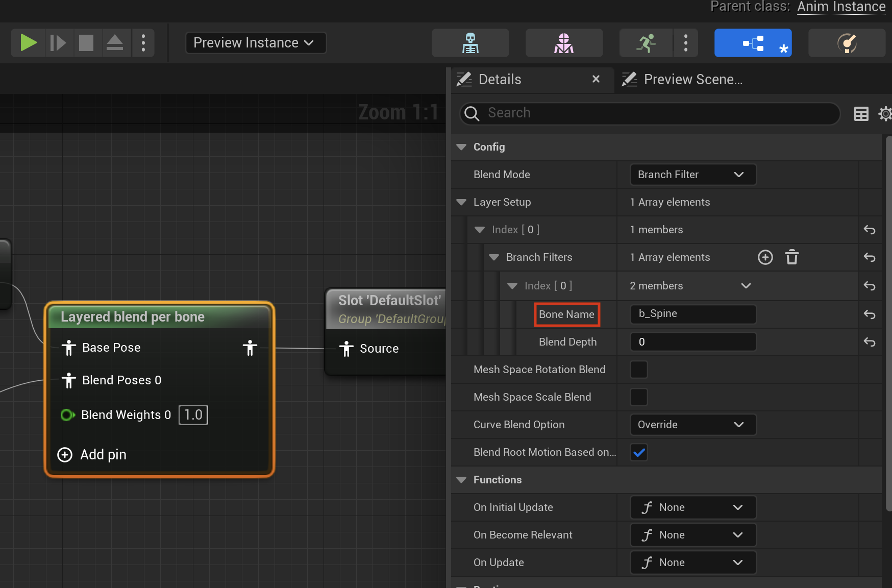Switch to Skeleton editor mode icon
This screenshot has width=892, height=588.
coord(470,43)
